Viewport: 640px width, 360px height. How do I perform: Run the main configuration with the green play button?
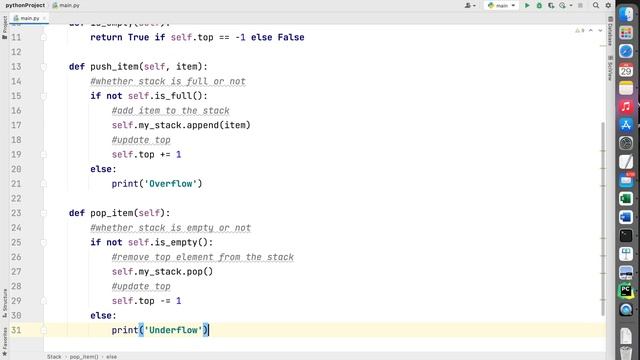(527, 6)
